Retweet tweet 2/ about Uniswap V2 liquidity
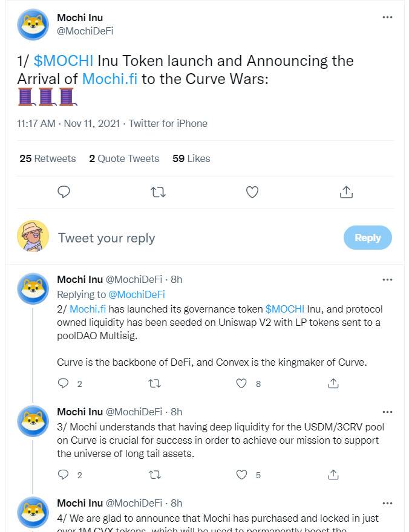Screen dimensions: 409x532 155,384
